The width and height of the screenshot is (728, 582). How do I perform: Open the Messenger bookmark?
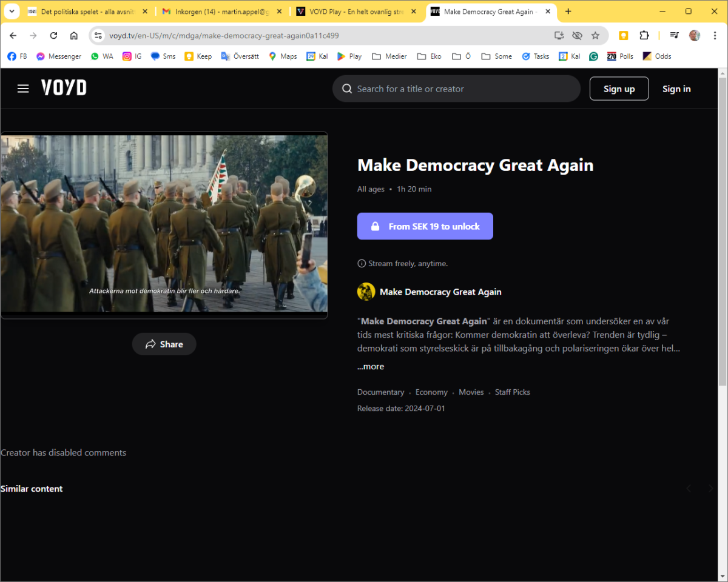[x=58, y=56]
